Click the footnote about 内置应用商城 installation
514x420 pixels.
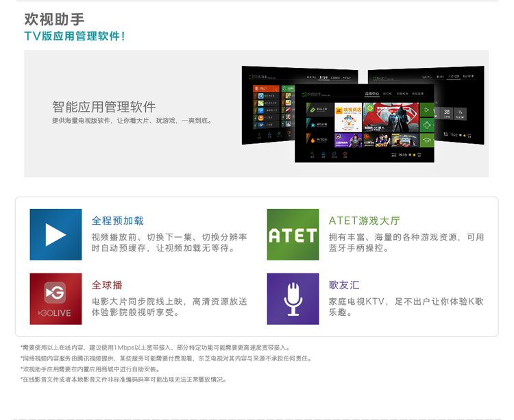click(x=90, y=369)
